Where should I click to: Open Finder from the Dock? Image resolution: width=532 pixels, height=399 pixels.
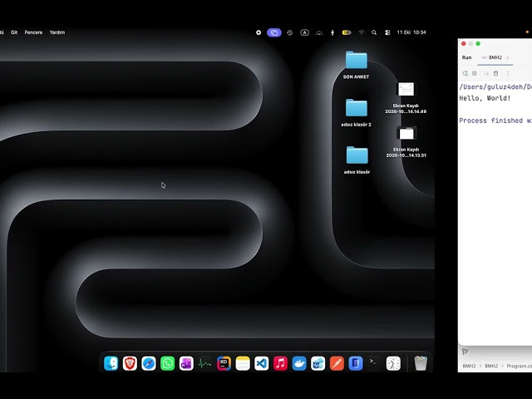click(x=111, y=363)
